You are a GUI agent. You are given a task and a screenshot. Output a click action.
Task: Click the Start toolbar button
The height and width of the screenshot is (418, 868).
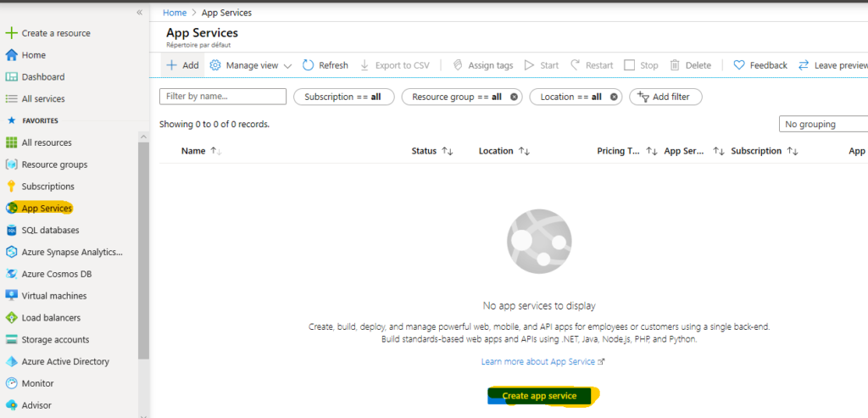(x=542, y=65)
